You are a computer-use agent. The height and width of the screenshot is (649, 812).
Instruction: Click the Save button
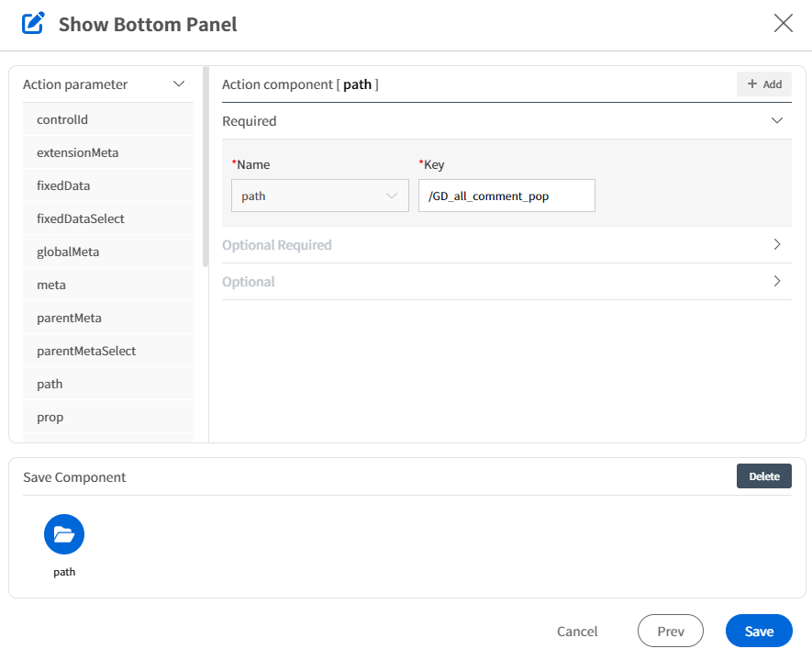point(759,631)
